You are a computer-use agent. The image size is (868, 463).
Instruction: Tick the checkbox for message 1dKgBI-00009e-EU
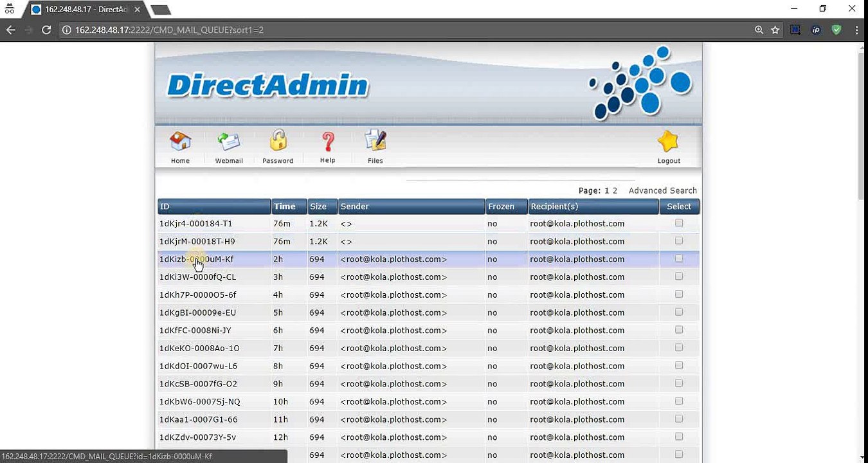tap(678, 313)
